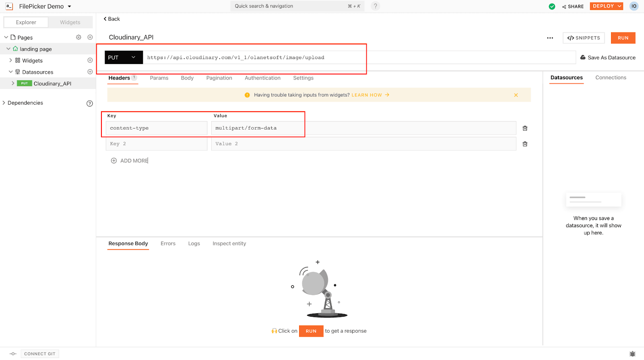Open the three-dot more options menu
The width and height of the screenshot is (644, 360).
pos(550,38)
